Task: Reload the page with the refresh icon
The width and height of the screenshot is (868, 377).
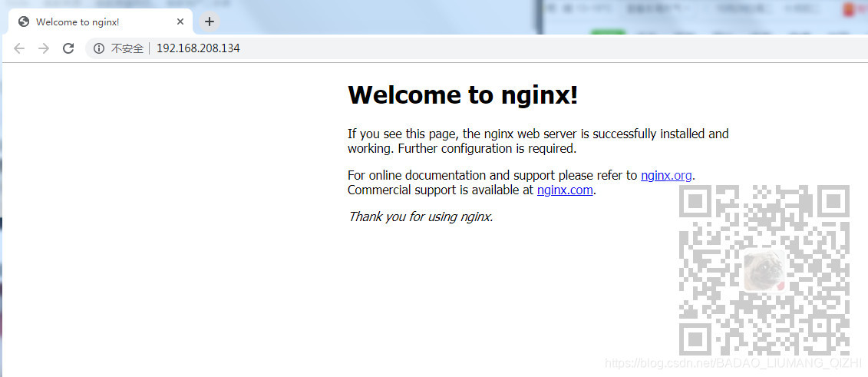Action: point(68,48)
